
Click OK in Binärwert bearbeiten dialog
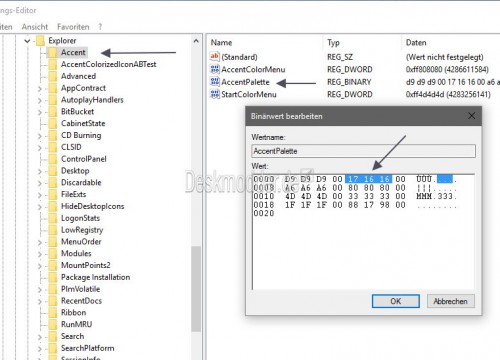[396, 301]
